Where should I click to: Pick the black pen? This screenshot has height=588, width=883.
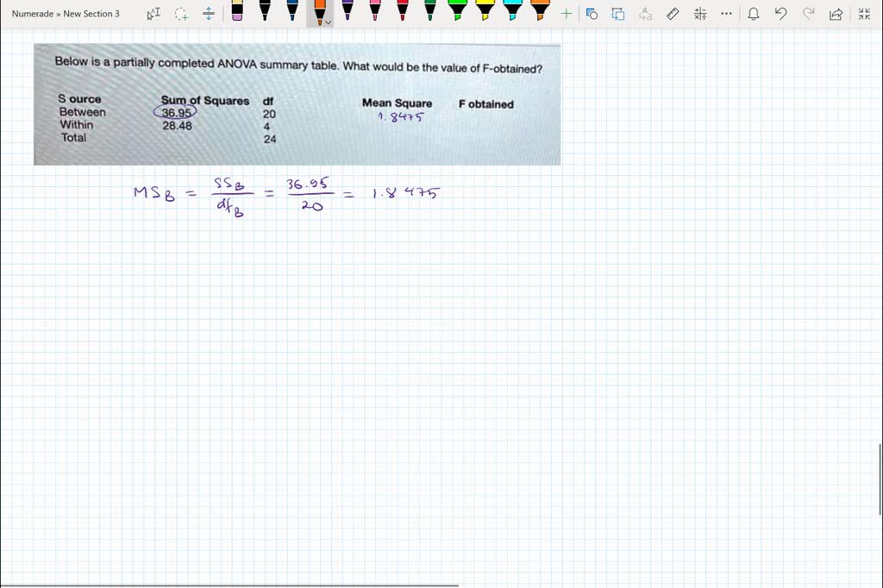[x=265, y=10]
